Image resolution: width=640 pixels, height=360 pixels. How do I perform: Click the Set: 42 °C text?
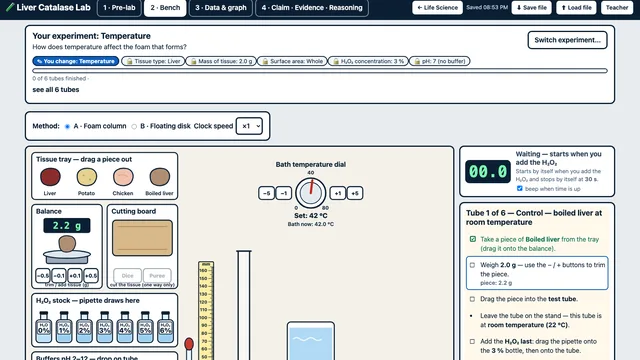311,216
